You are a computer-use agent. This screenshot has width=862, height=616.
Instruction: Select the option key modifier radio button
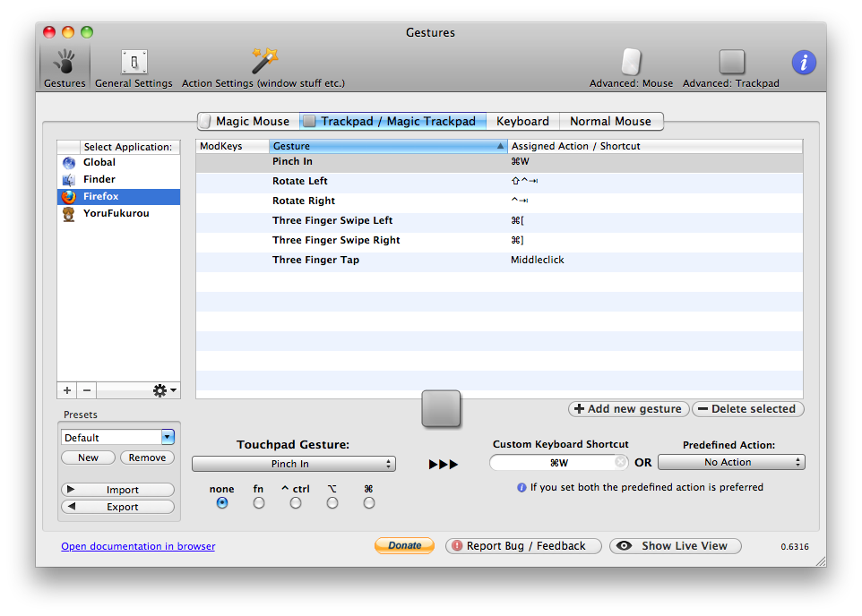coord(332,503)
